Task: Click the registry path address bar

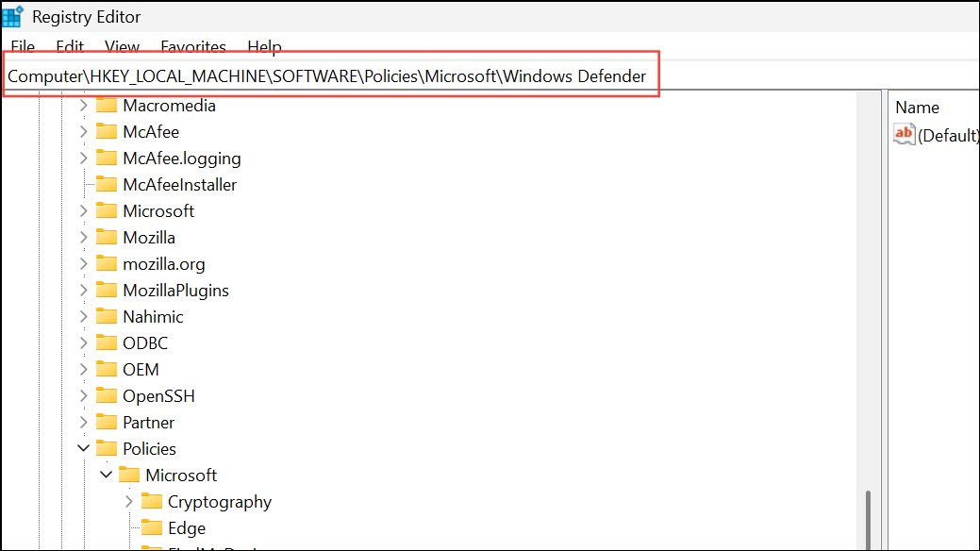Action: (x=330, y=75)
